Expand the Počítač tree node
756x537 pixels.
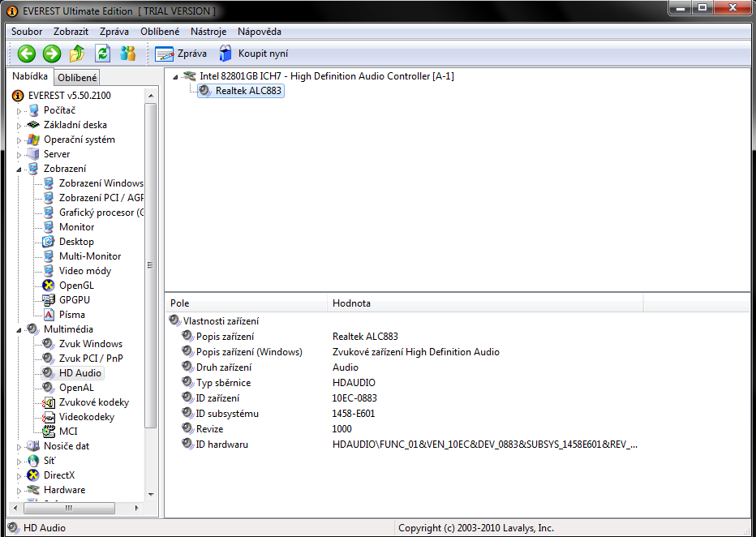pos(19,111)
